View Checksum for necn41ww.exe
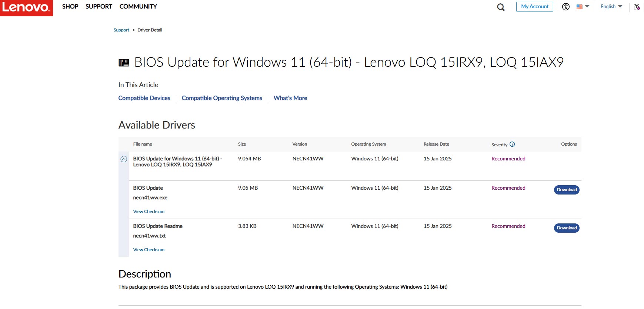644x309 pixels. click(x=149, y=212)
